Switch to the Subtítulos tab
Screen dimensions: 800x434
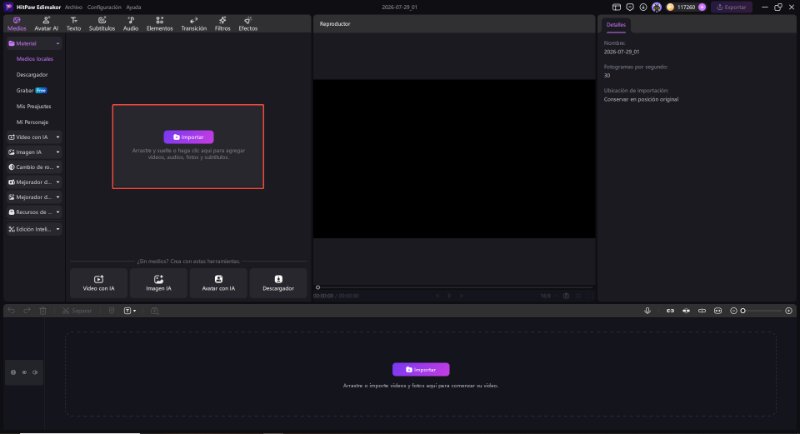(102, 23)
